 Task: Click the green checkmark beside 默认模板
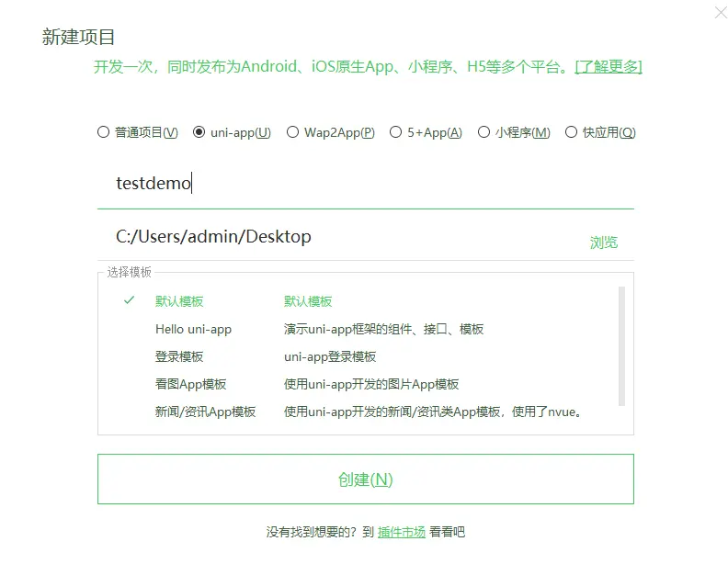coord(129,300)
